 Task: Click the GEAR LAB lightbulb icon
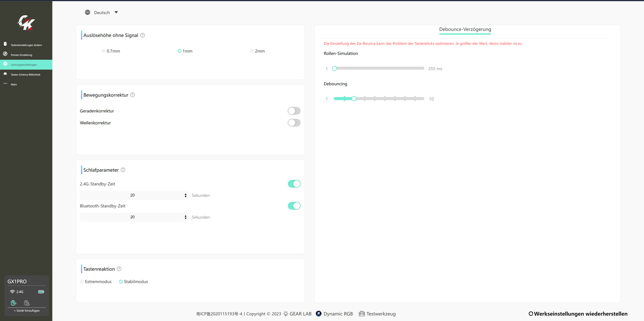pyautogui.click(x=286, y=314)
